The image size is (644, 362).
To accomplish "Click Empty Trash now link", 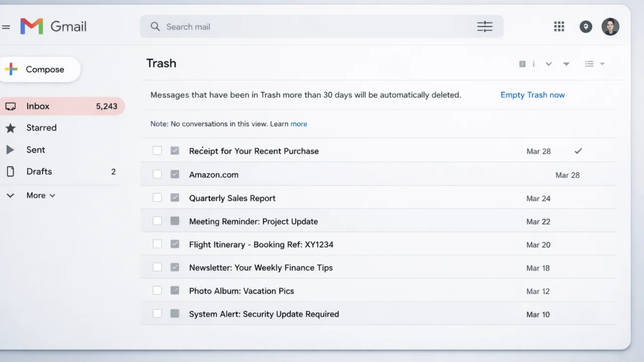I will pyautogui.click(x=532, y=95).
